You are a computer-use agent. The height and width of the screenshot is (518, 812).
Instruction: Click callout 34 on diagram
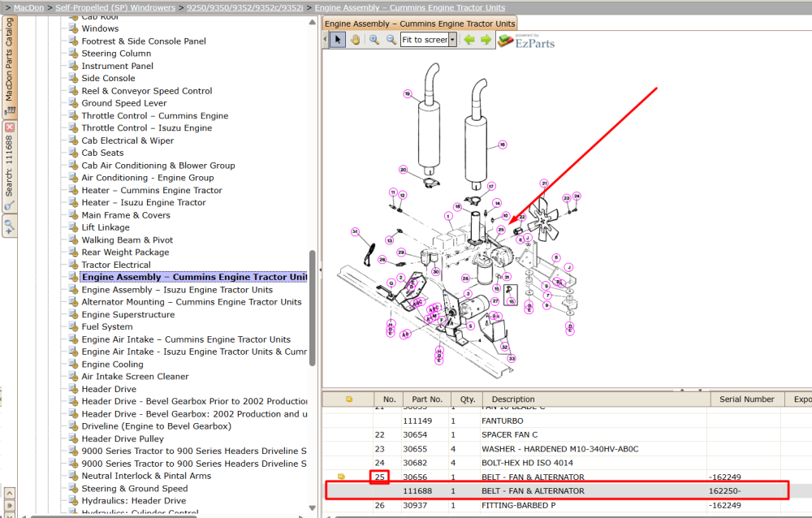coord(355,231)
